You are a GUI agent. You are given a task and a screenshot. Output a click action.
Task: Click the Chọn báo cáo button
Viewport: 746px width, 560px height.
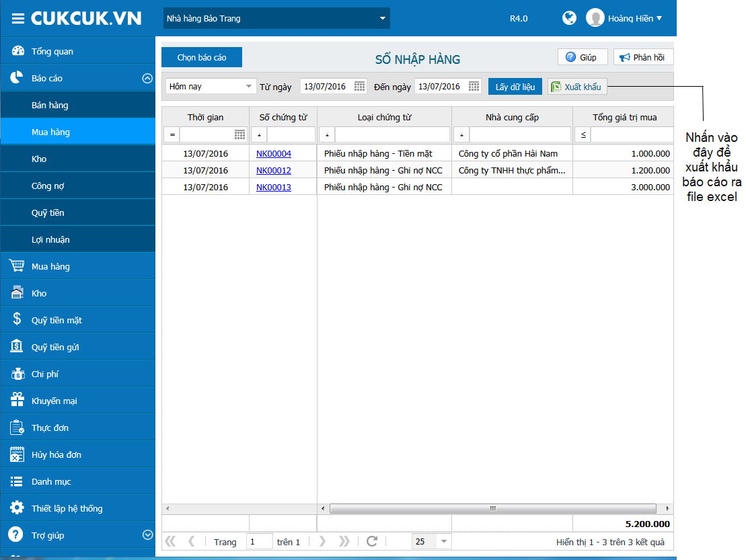coord(202,57)
